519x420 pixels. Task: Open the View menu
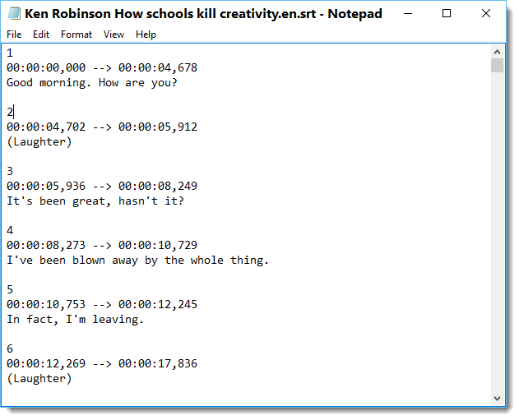114,35
